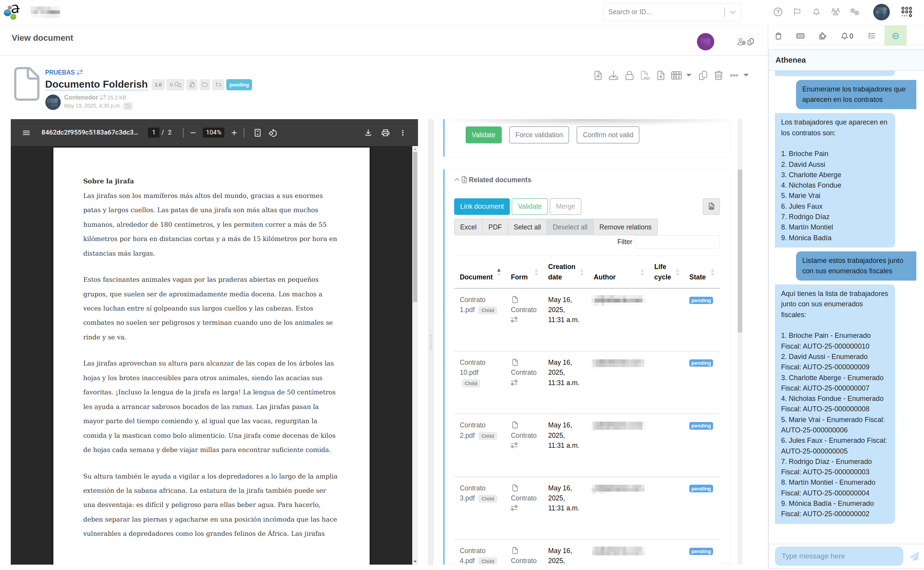Click the trash delete icon

click(718, 75)
